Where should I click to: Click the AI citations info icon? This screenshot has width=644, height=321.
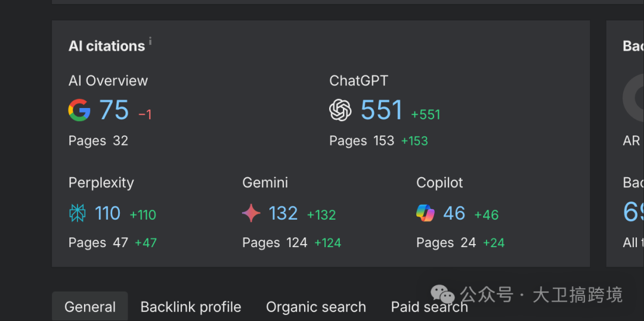(150, 41)
